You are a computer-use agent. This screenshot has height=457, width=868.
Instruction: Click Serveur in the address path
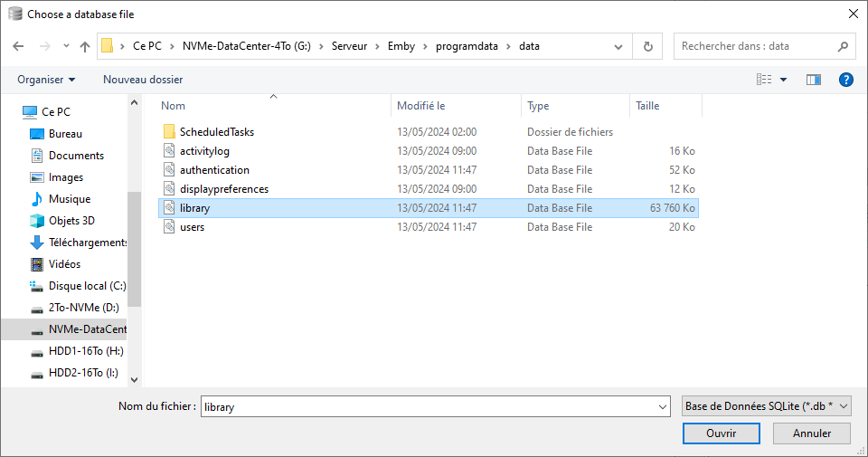[349, 46]
